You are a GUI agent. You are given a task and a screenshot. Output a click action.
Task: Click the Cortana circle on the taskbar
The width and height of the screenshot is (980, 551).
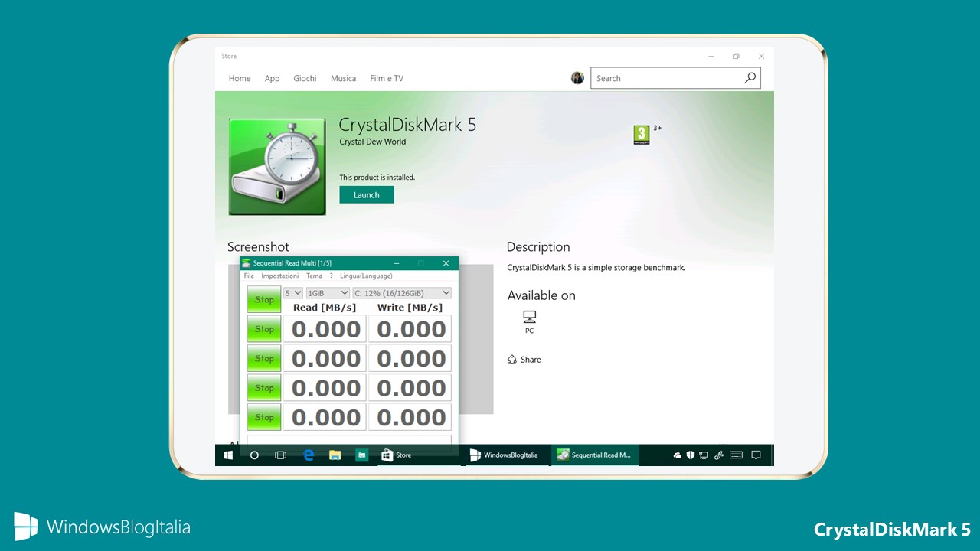point(254,455)
